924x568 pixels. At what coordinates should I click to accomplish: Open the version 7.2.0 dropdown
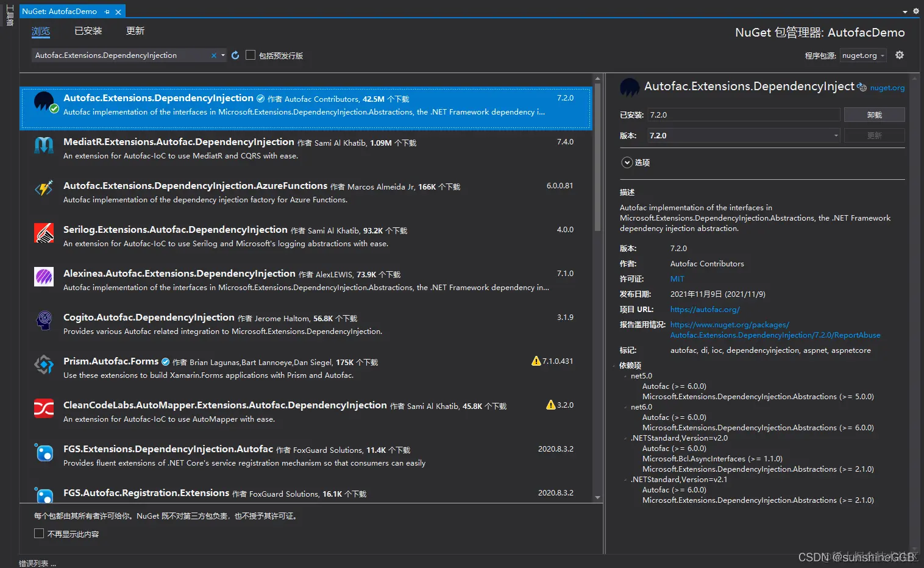[744, 135]
